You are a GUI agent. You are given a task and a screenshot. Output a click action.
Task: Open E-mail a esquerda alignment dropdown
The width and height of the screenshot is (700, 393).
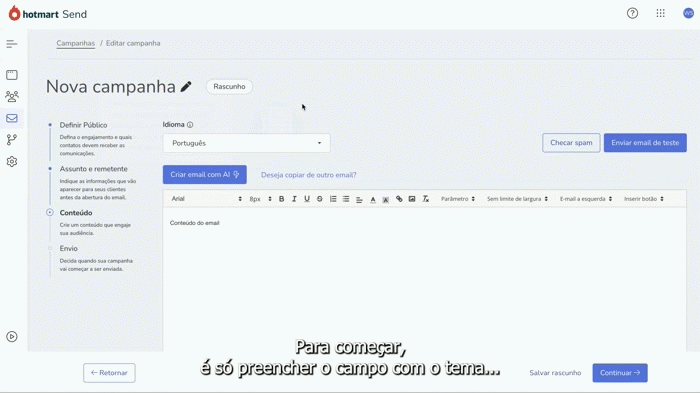(586, 199)
